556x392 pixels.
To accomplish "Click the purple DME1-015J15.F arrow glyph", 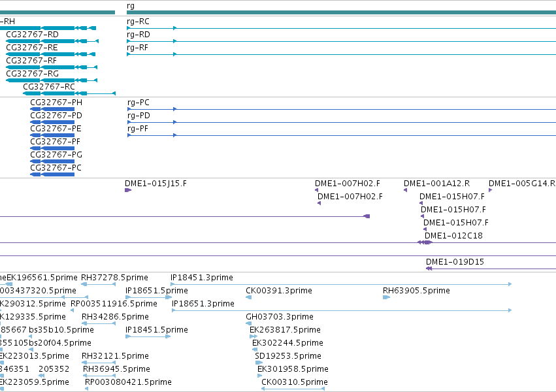I will [x=128, y=190].
